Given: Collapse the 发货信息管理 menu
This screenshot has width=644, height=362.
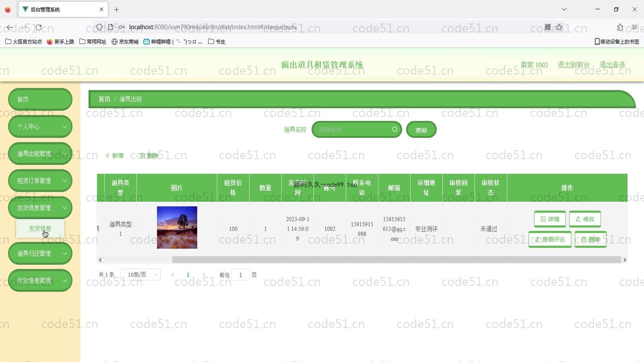Looking at the screenshot, I should [x=40, y=208].
